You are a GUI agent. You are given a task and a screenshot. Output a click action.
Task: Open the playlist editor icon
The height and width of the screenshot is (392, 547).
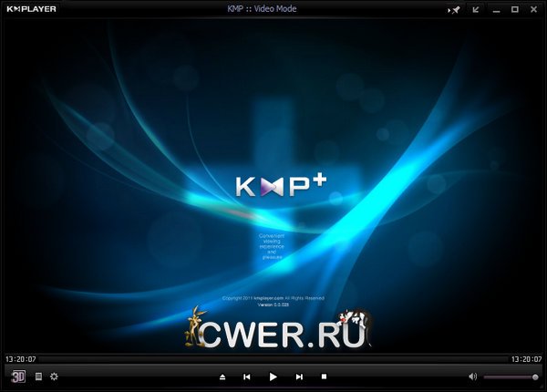[38, 377]
